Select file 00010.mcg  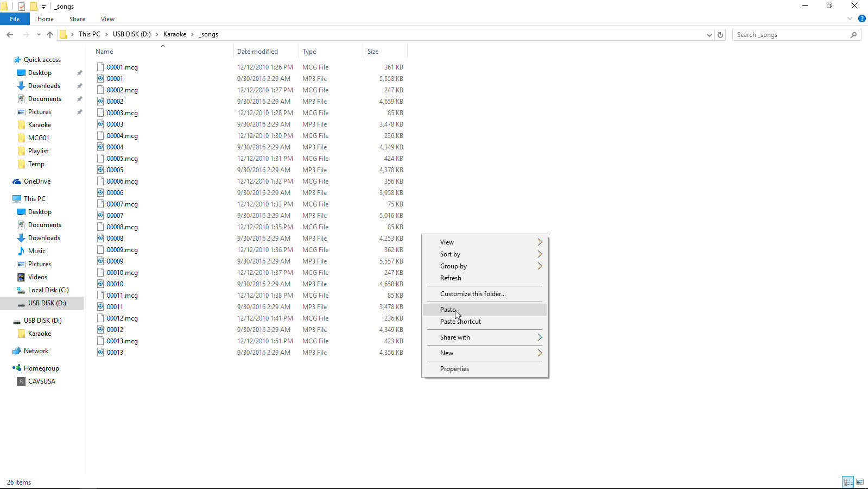[x=122, y=273]
